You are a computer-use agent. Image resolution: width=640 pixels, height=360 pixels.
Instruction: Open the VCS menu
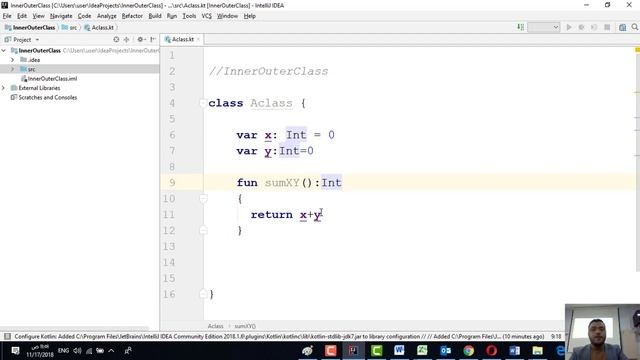click(207, 16)
